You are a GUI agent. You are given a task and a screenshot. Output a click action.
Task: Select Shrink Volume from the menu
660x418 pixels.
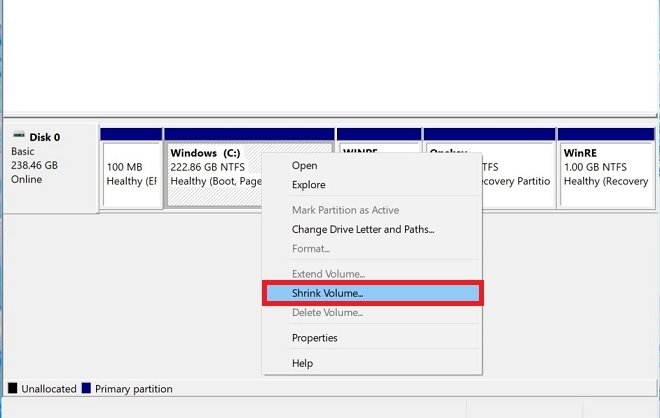[x=372, y=293]
